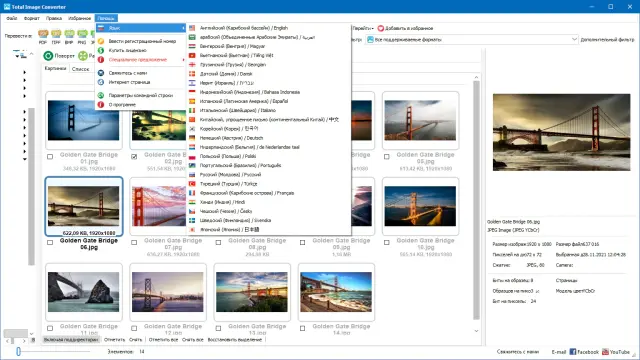Untick the checkbox for Golden Gate Bridge 02.jpg
Image resolution: width=640 pixels, height=360 pixels.
pos(134,157)
